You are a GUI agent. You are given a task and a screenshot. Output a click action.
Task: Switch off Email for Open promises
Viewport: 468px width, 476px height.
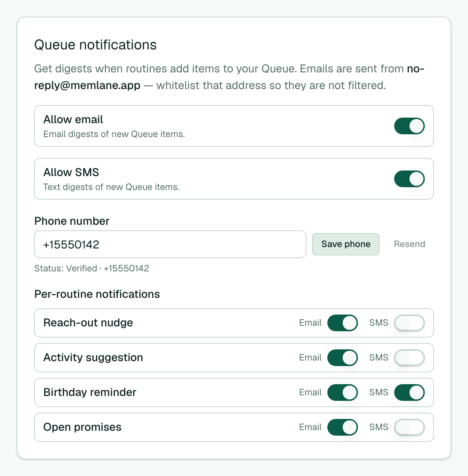(x=342, y=427)
